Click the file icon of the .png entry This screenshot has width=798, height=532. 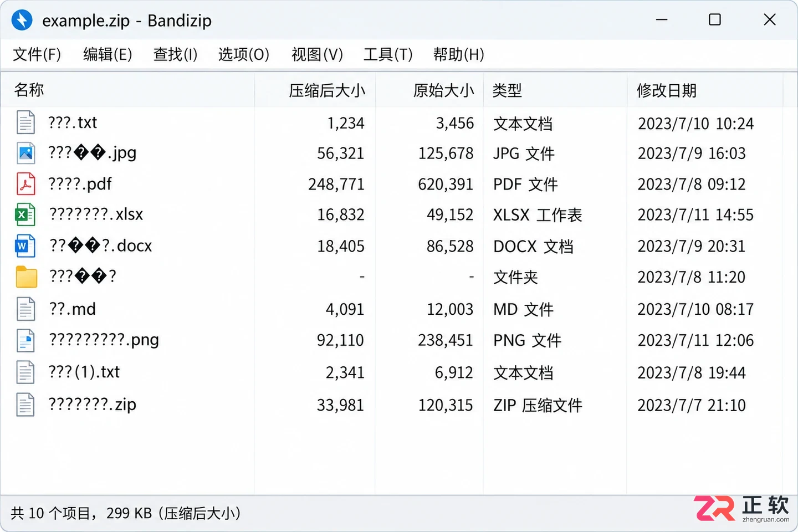point(25,340)
